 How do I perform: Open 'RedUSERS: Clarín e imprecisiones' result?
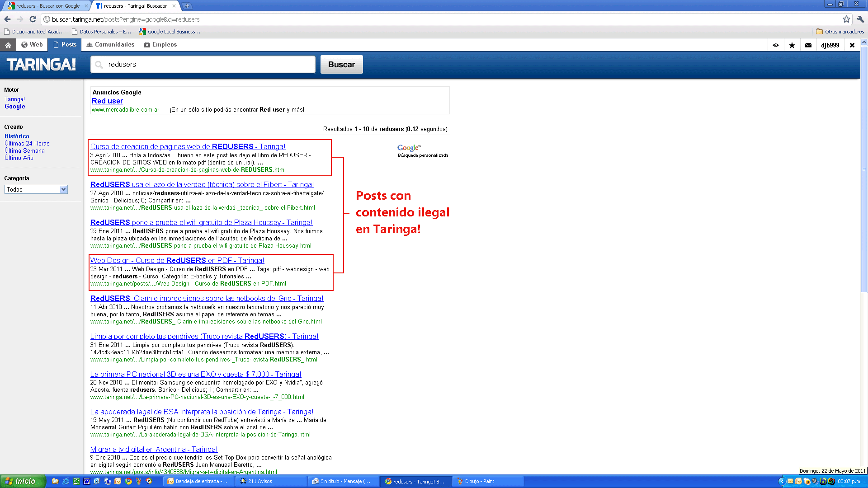point(207,298)
